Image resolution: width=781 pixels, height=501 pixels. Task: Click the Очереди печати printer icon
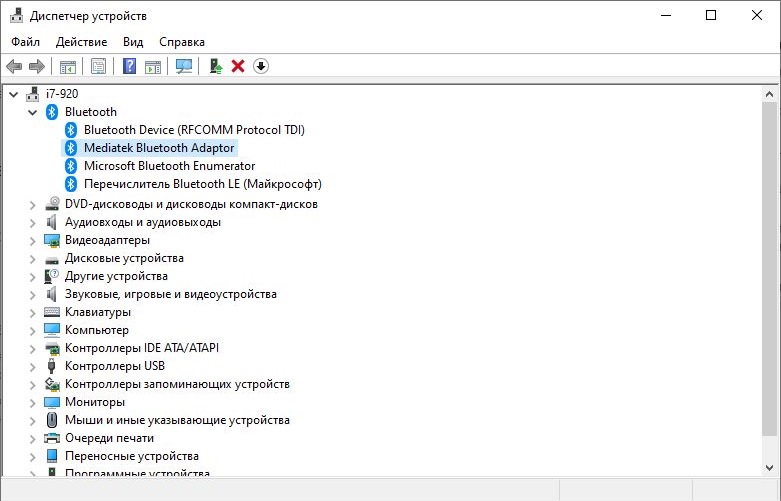52,438
